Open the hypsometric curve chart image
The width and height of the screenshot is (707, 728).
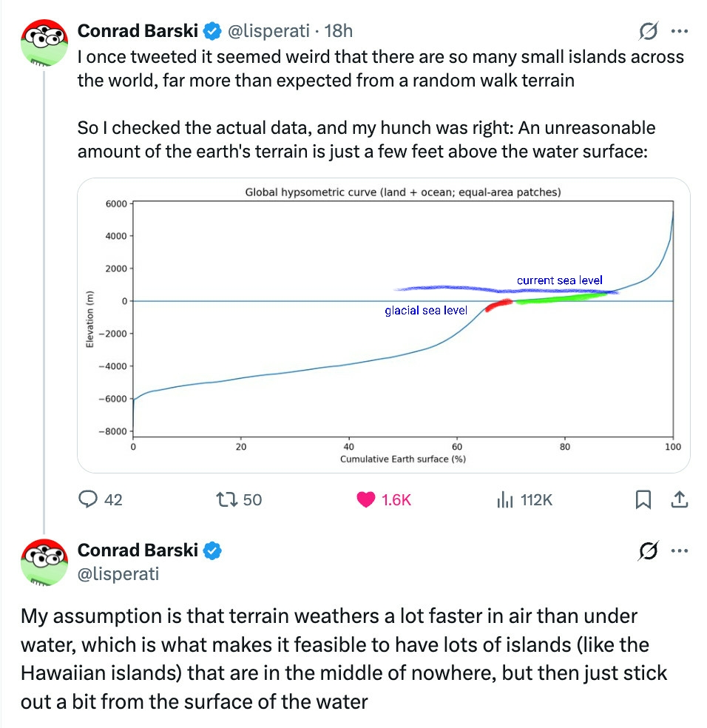pyautogui.click(x=383, y=326)
